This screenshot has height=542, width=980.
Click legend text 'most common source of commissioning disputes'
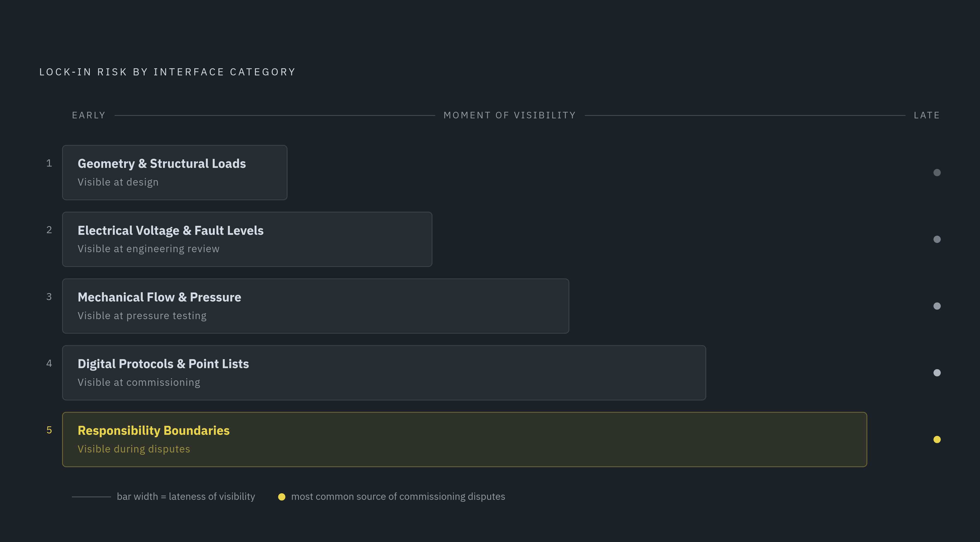pos(398,497)
